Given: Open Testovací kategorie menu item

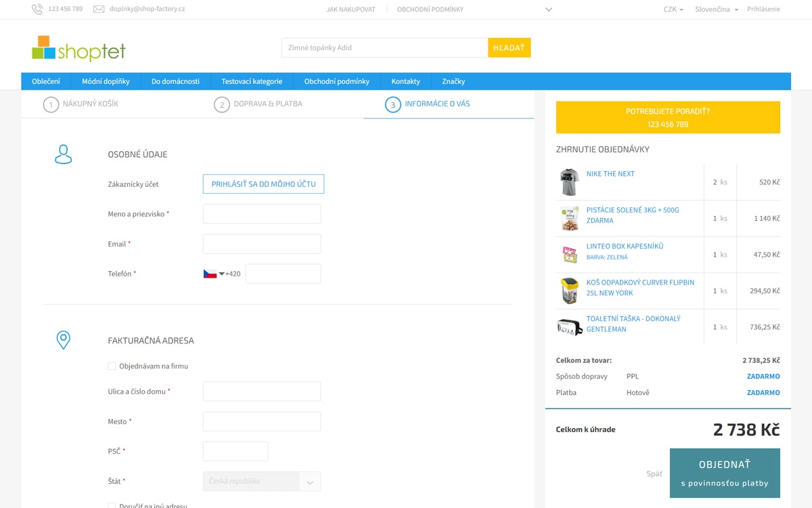Looking at the screenshot, I should point(252,81).
